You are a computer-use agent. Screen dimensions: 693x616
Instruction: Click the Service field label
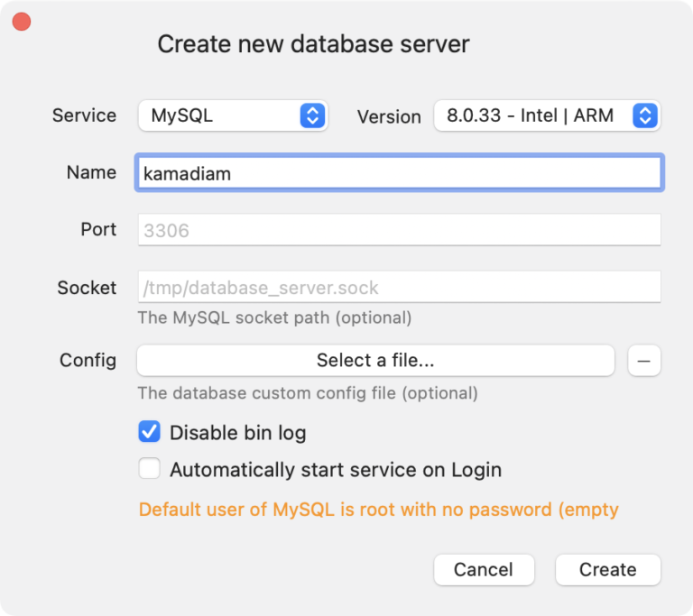tap(84, 115)
